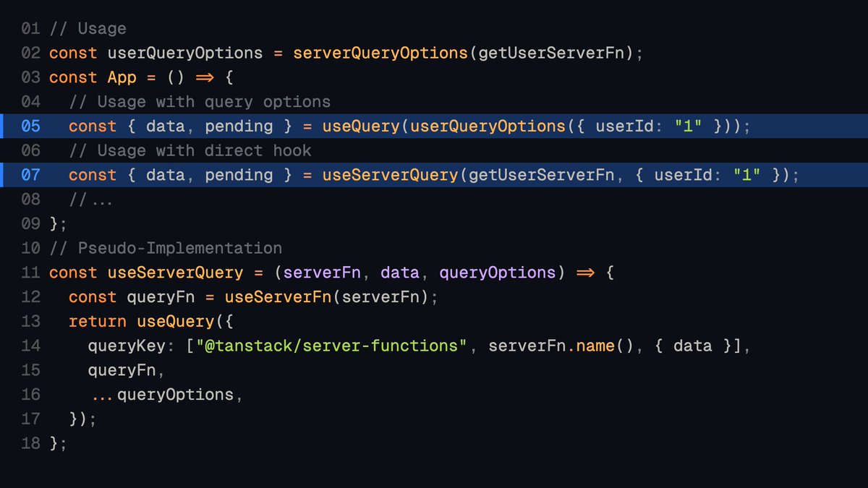
Task: Select highlighted line number 05
Action: (30, 127)
